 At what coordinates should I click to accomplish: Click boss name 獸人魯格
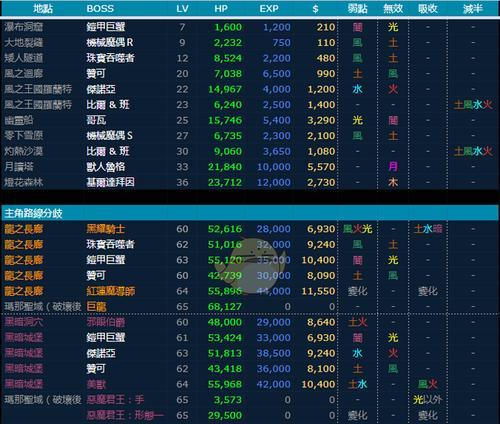[x=106, y=167]
